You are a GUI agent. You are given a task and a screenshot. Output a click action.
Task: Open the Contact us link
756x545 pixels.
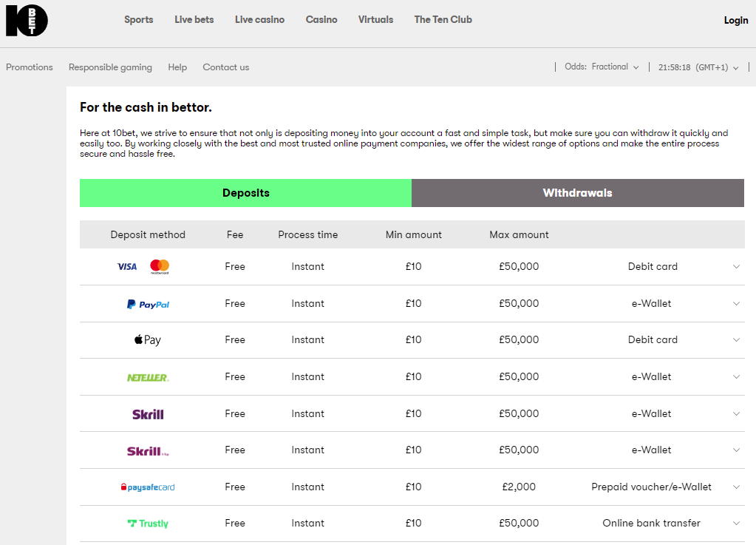[226, 67]
